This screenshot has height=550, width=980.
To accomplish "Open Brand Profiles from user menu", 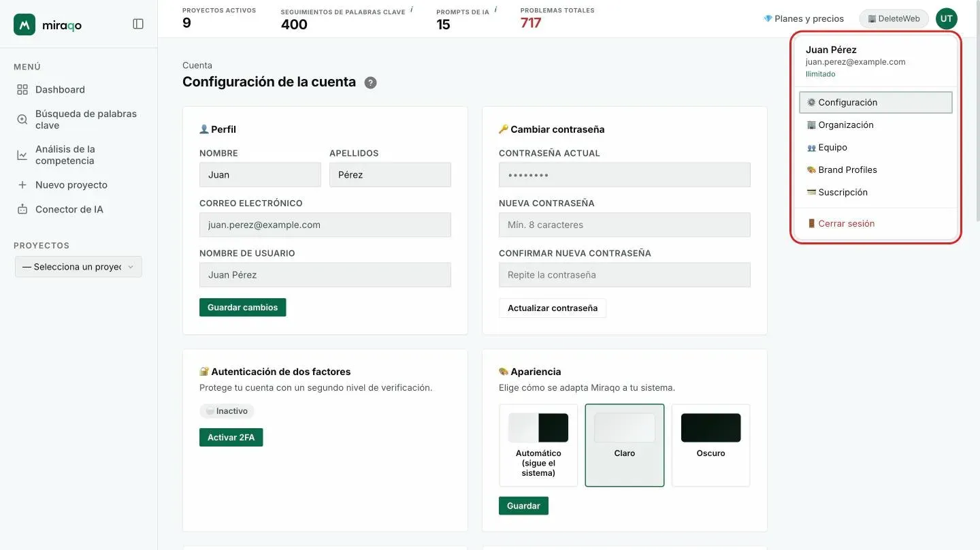I will 876,169.
